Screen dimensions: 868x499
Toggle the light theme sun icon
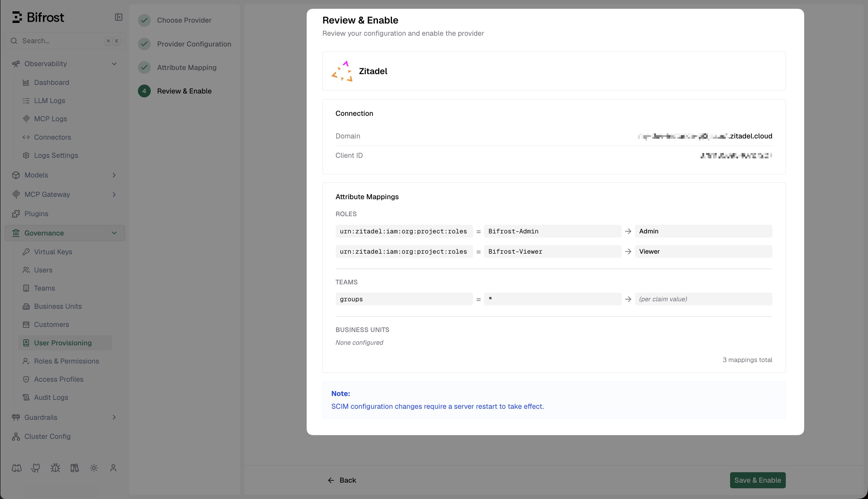pyautogui.click(x=94, y=468)
